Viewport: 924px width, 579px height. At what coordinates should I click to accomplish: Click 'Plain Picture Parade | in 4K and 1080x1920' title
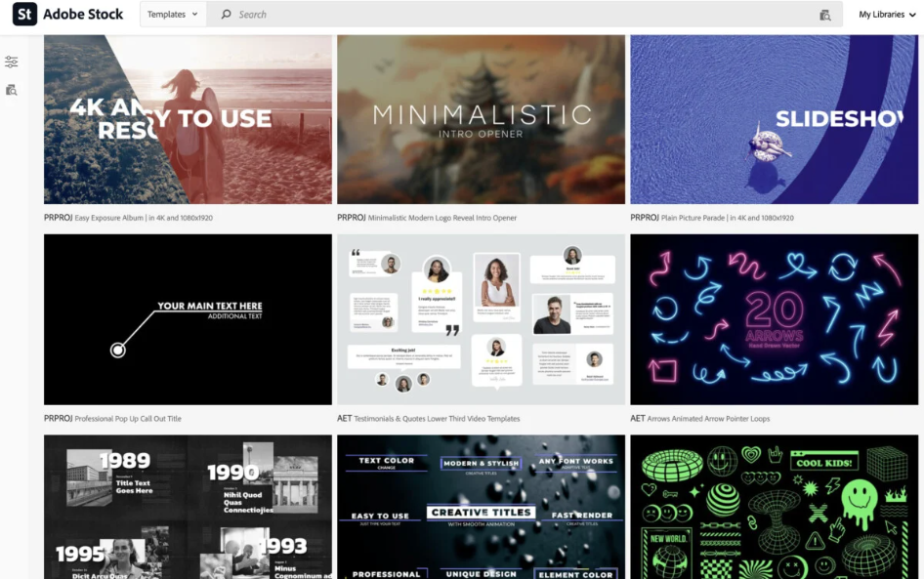click(727, 218)
